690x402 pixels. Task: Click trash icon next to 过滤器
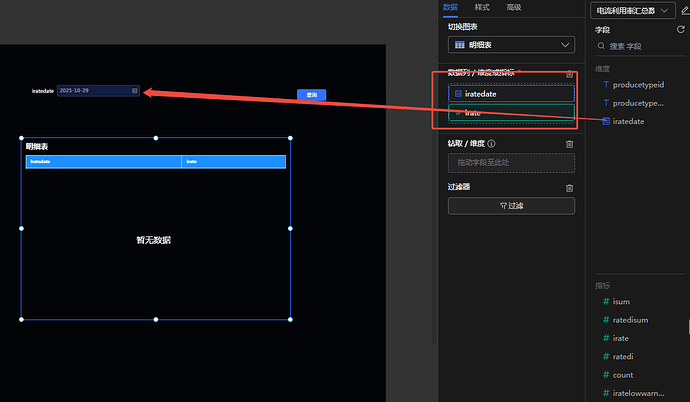pyautogui.click(x=569, y=188)
